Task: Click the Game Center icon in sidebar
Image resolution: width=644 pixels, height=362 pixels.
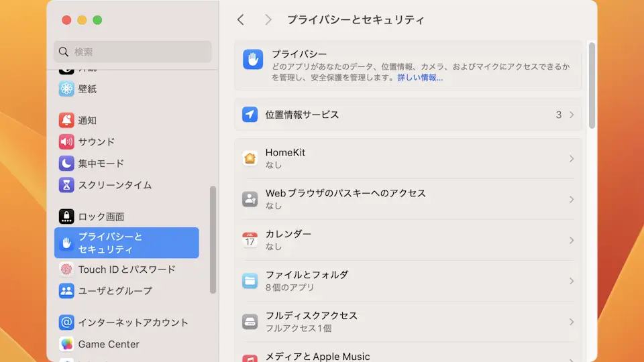Action: [66, 344]
